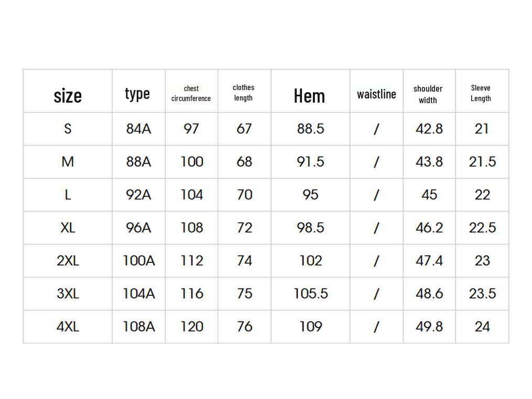Select the M size row label
Screen dimensions: 532x399
68,162
